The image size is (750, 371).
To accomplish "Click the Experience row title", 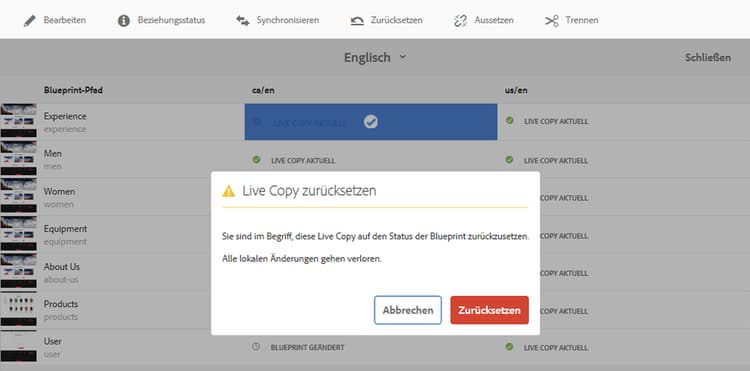I will [x=65, y=117].
